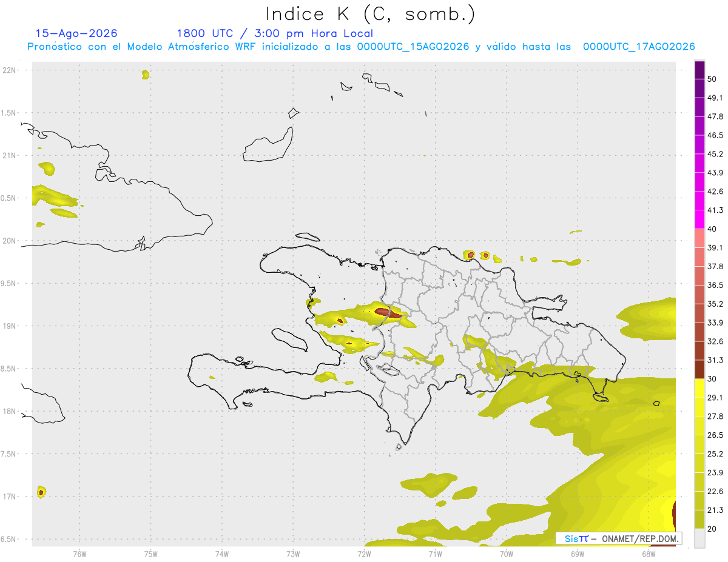Click the title "Indice K (C, somb.)"
This screenshot has height=562, width=728.
(x=370, y=13)
